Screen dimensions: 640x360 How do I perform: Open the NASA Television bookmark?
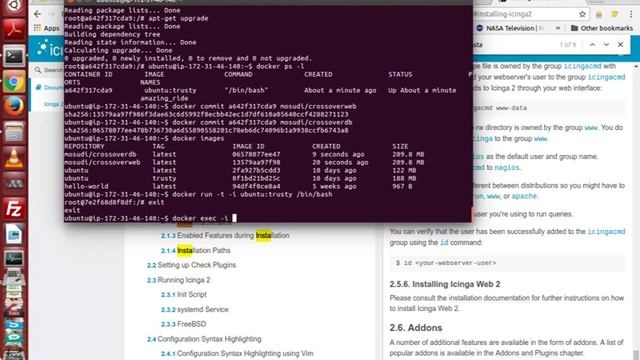click(509, 28)
